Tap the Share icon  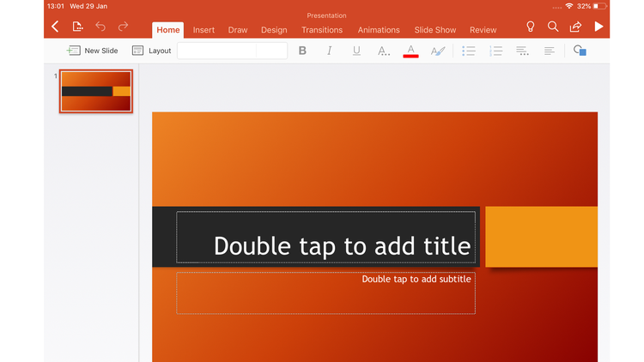pyautogui.click(x=575, y=27)
